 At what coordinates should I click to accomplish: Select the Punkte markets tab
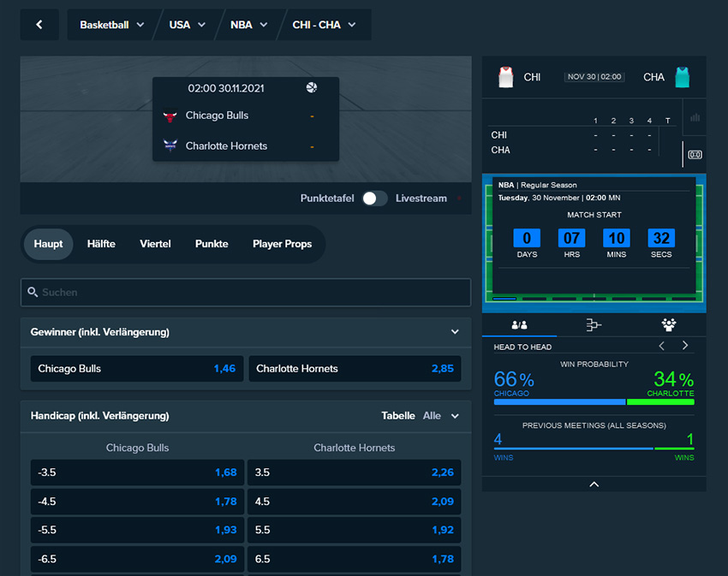pyautogui.click(x=212, y=244)
